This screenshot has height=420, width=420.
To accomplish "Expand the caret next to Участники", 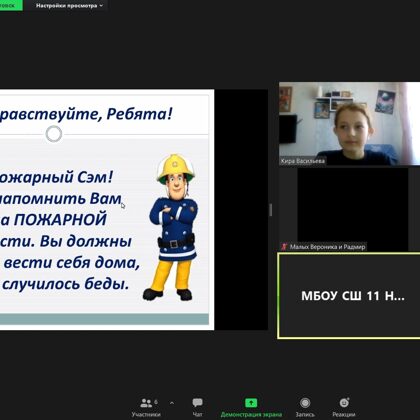I will (172, 403).
